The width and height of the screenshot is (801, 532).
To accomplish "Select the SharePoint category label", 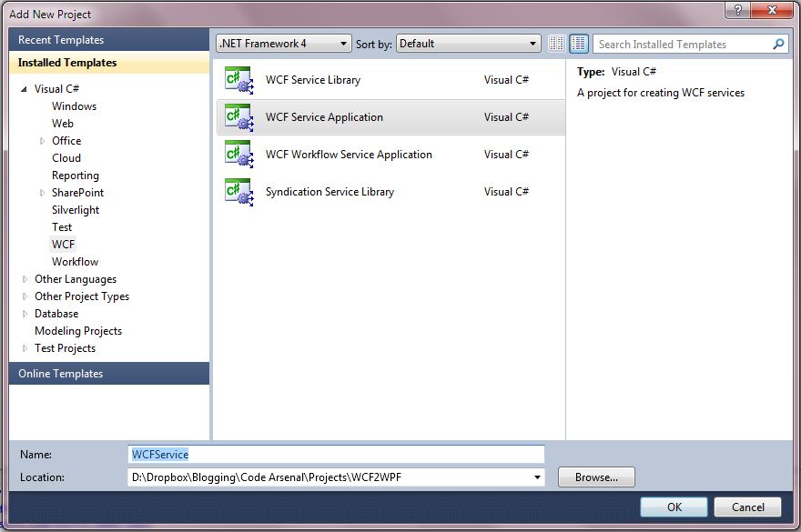I will [77, 193].
